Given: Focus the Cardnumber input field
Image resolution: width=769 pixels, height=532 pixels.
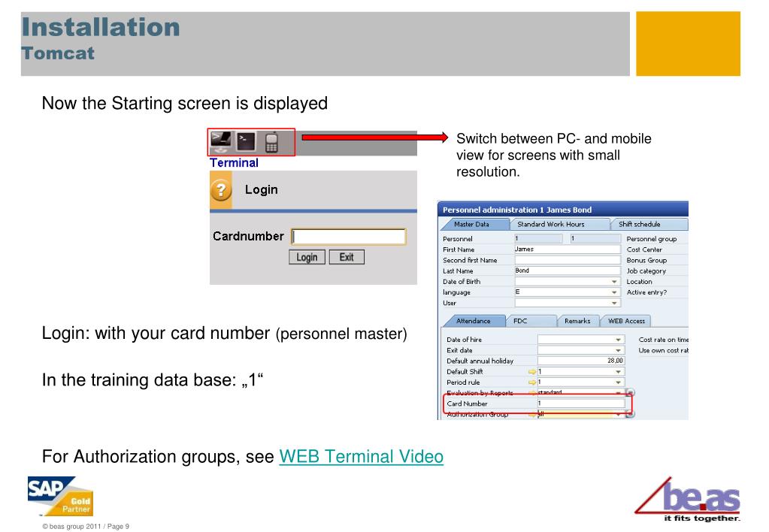Looking at the screenshot, I should point(349,237).
